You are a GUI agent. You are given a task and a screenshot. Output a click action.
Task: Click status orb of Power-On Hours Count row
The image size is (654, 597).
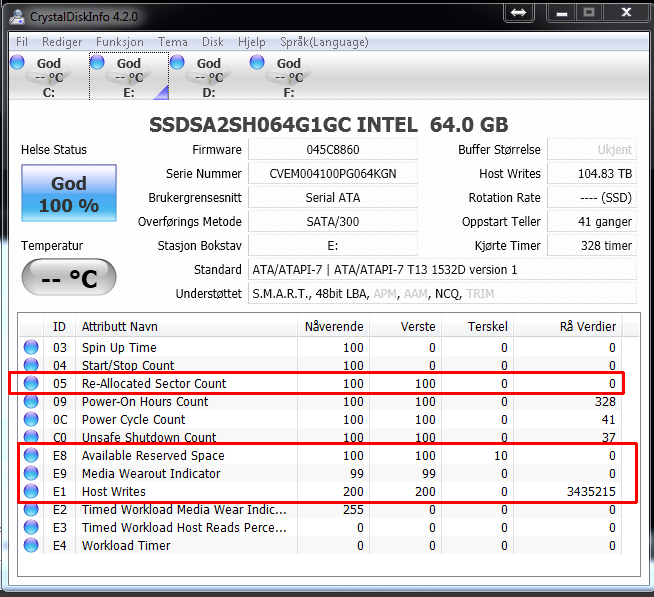[31, 401]
